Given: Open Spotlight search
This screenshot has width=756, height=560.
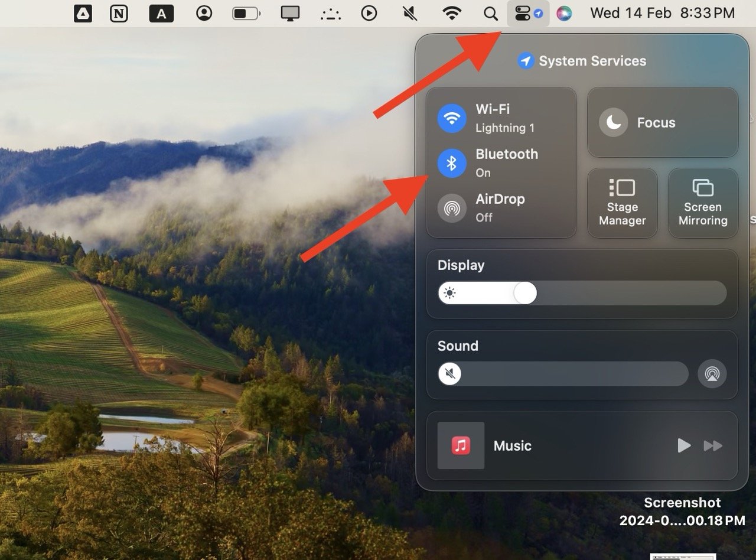Looking at the screenshot, I should [x=490, y=13].
